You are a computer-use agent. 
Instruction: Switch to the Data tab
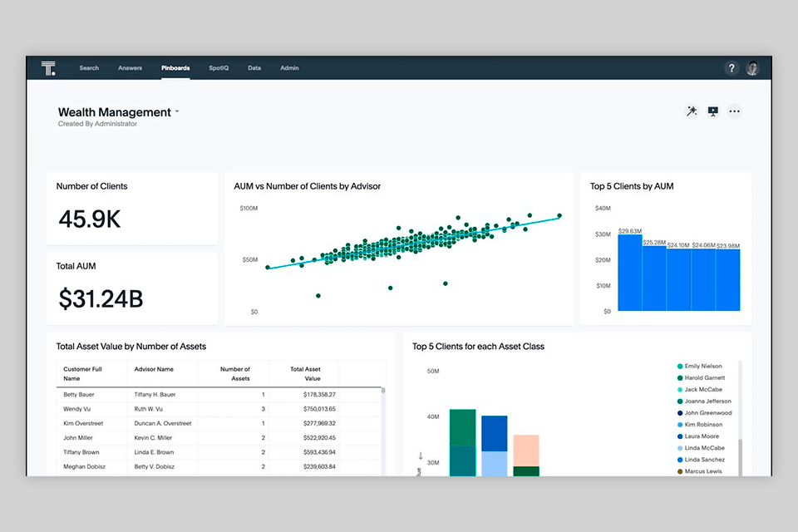(x=254, y=67)
